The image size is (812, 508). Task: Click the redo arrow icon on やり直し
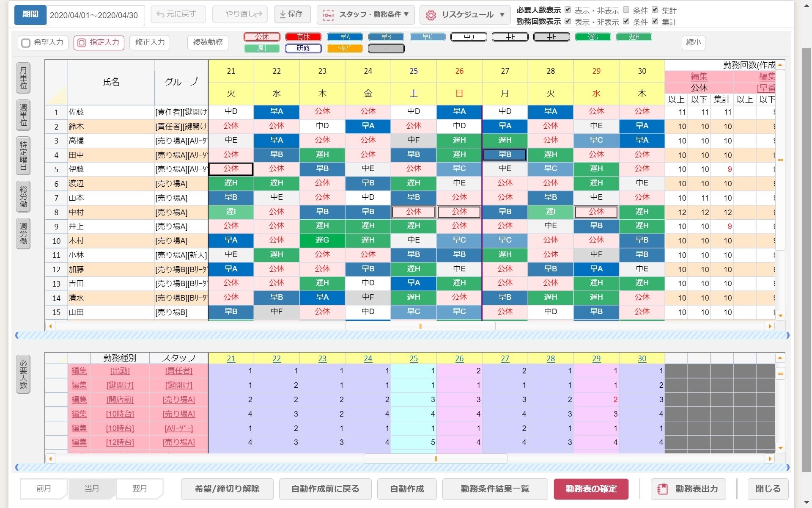pos(258,14)
